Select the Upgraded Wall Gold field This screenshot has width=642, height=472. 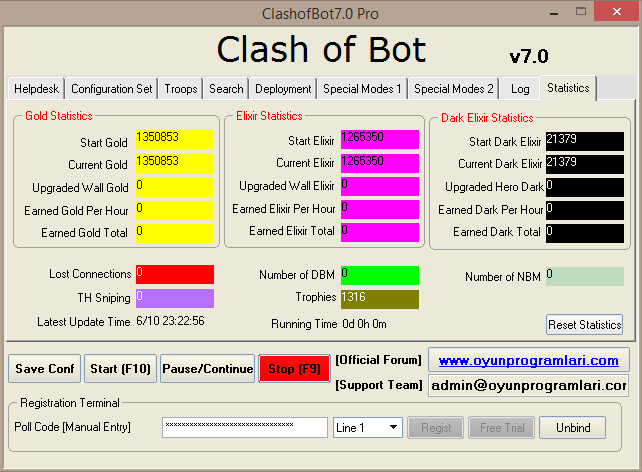click(175, 187)
